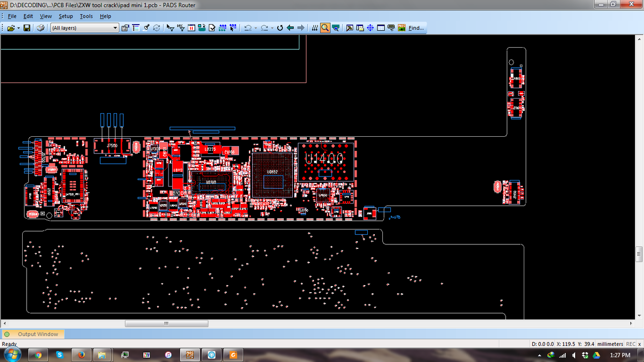Click the hammer options window icon
This screenshot has width=644, height=362.
350,28
